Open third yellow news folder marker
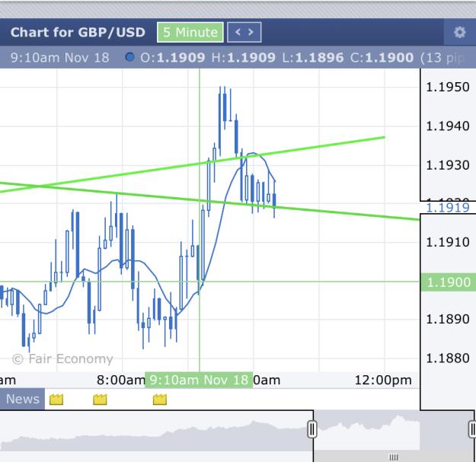Viewport: 476px width, 462px height. pyautogui.click(x=160, y=399)
